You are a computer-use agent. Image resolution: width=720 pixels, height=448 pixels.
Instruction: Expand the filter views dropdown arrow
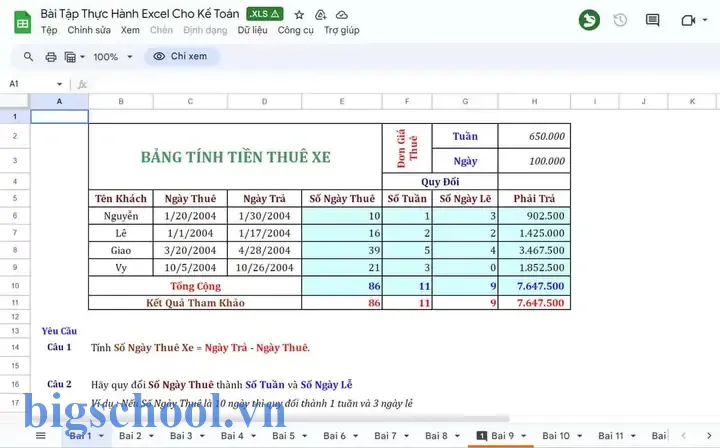(x=83, y=57)
